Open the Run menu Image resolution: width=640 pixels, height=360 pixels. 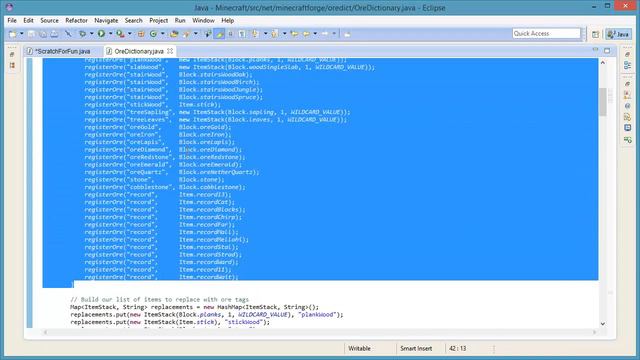point(180,20)
